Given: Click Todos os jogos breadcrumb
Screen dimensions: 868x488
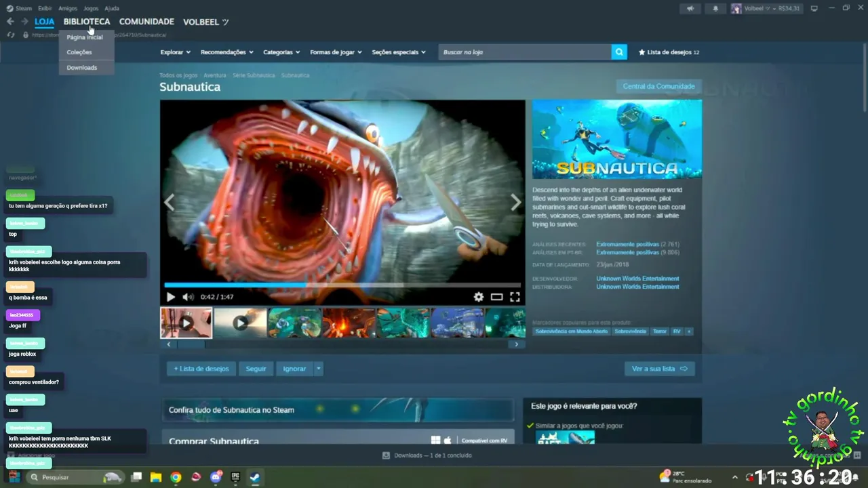Looking at the screenshot, I should point(178,75).
